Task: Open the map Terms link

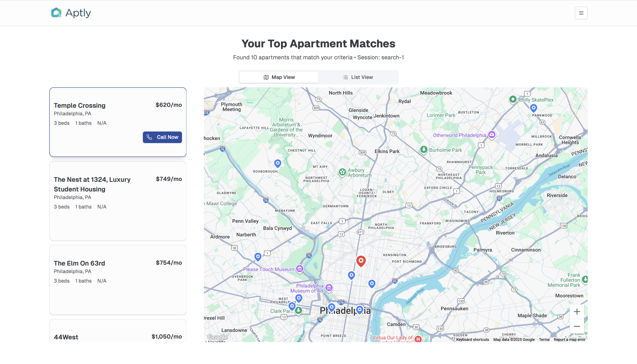Action: tap(544, 340)
